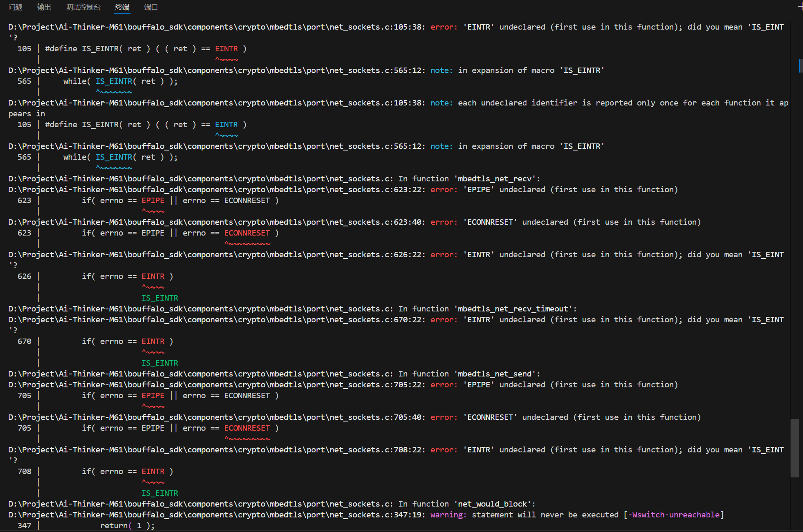
Task: Click 'return( 1 );' on line 347
Action: (x=127, y=525)
